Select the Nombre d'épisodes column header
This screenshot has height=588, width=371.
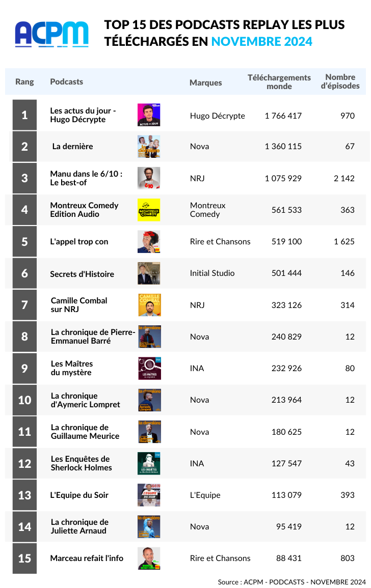(x=340, y=81)
